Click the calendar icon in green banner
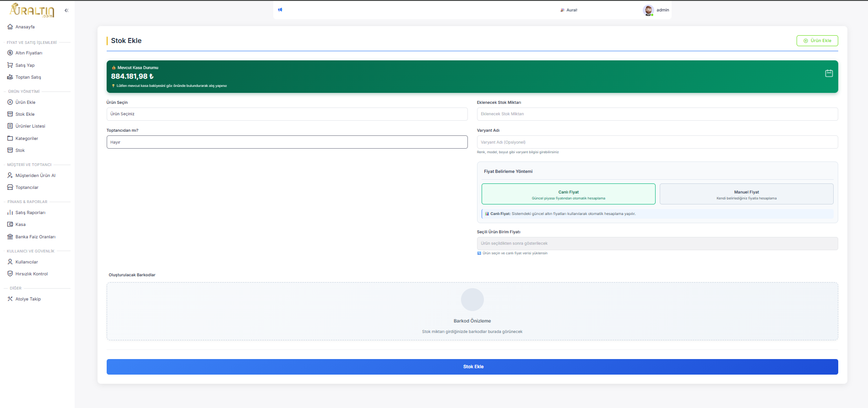The height and width of the screenshot is (408, 868). [829, 73]
